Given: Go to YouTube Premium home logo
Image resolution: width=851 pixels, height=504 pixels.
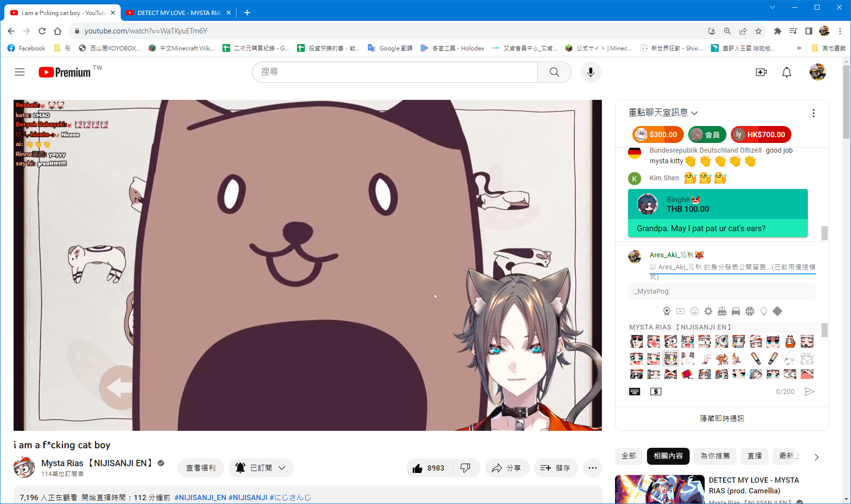Looking at the screenshot, I should pos(65,72).
